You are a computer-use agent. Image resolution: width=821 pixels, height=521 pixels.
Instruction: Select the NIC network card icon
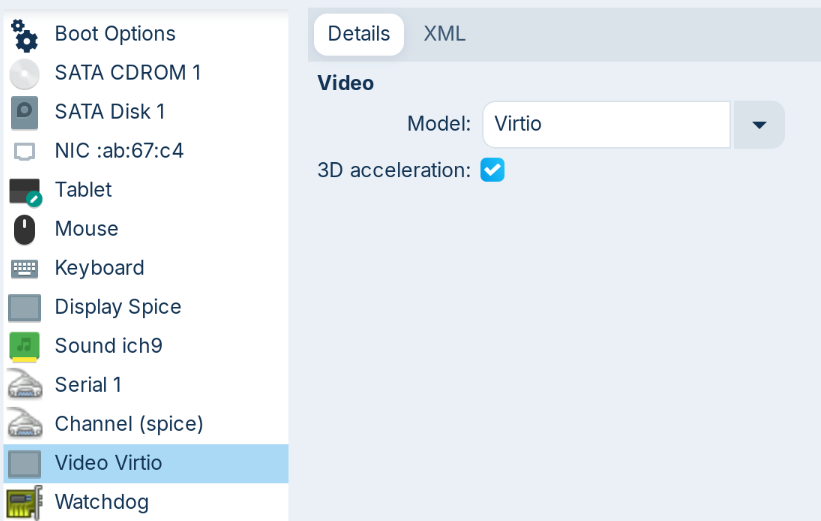(25, 151)
